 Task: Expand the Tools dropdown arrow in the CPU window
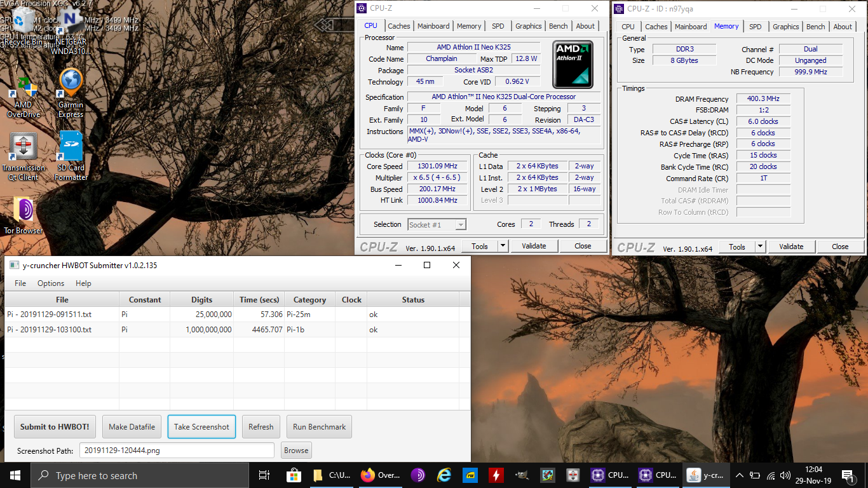(x=503, y=246)
